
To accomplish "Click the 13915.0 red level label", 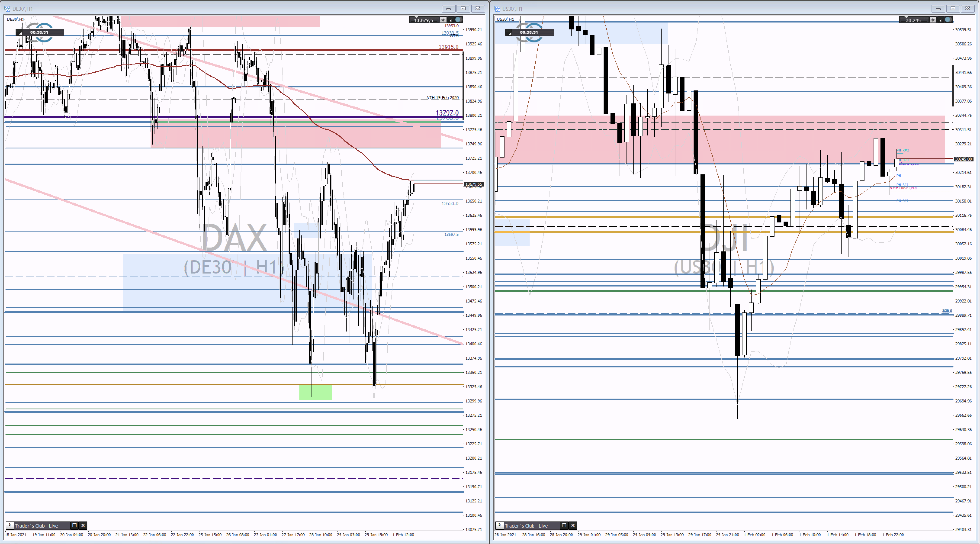I will point(448,47).
